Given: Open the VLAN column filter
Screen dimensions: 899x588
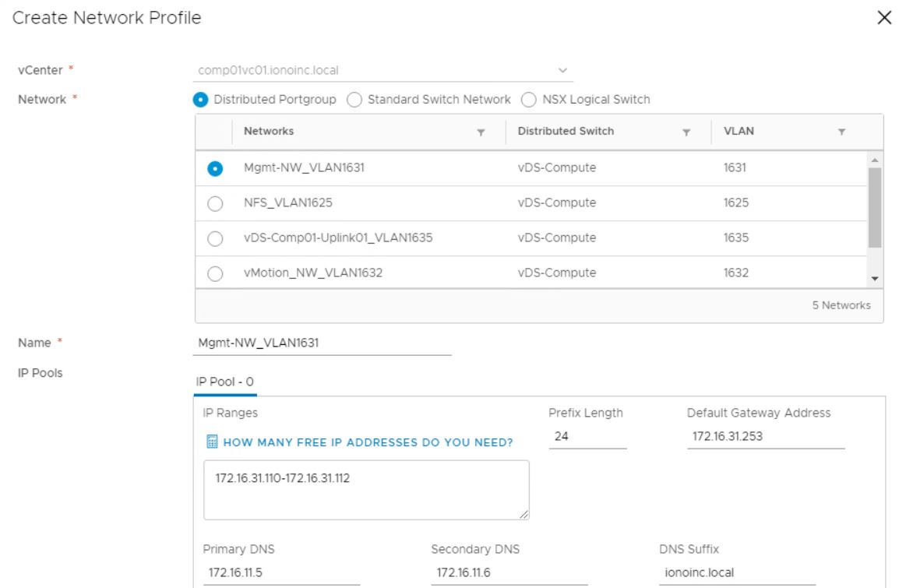Looking at the screenshot, I should [841, 132].
